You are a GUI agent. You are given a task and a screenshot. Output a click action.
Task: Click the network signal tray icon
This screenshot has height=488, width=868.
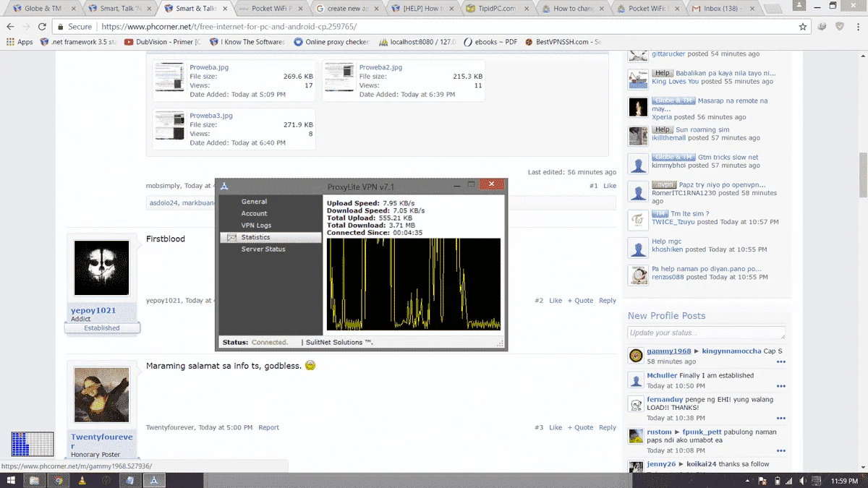791,480
